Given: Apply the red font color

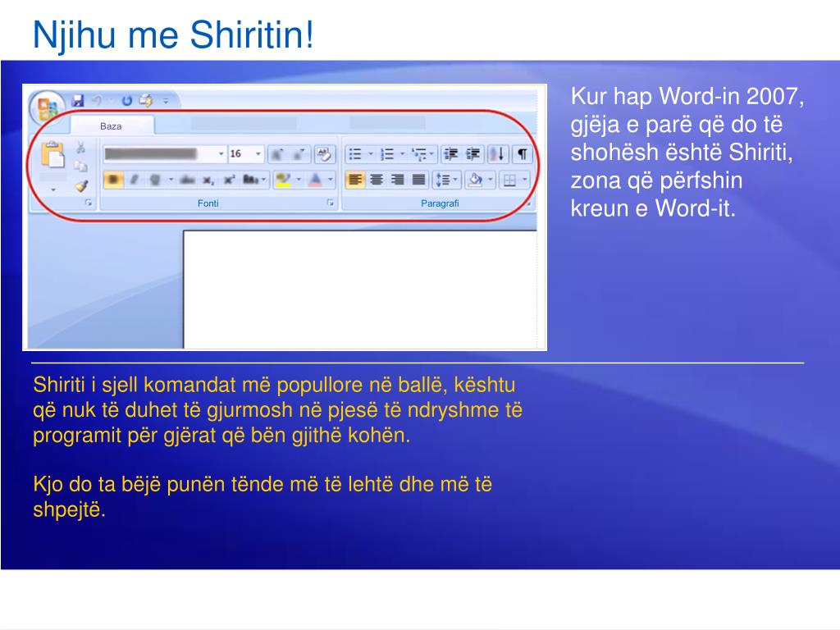Looking at the screenshot, I should [316, 180].
